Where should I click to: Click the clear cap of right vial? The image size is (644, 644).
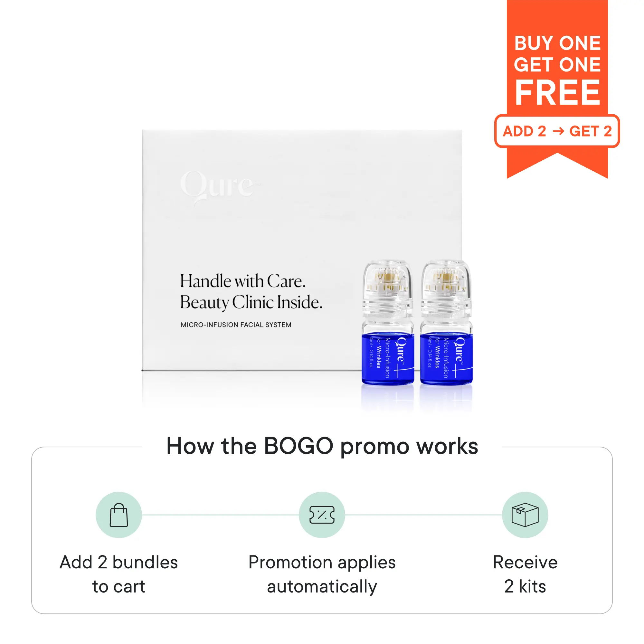(446, 288)
